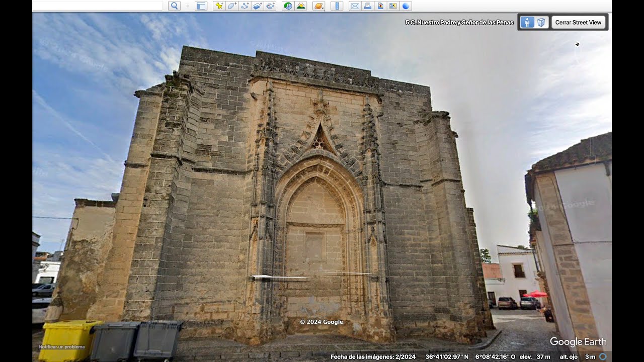Add a placemark with the yellow pin

[x=219, y=6]
